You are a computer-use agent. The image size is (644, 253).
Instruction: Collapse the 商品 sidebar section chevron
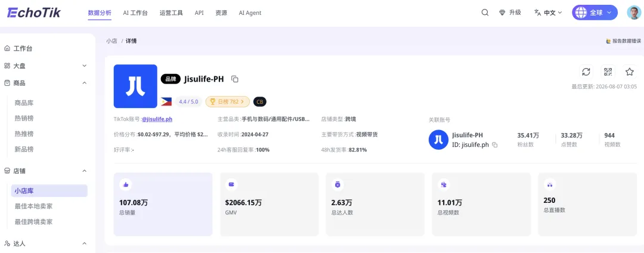coord(84,83)
